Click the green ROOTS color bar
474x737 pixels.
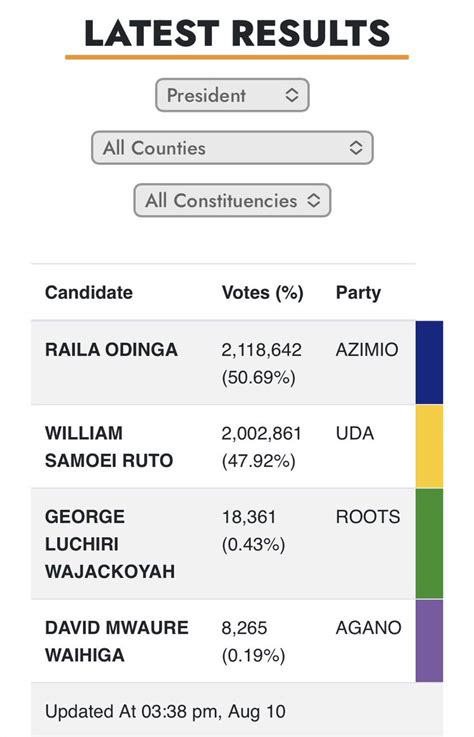click(429, 543)
